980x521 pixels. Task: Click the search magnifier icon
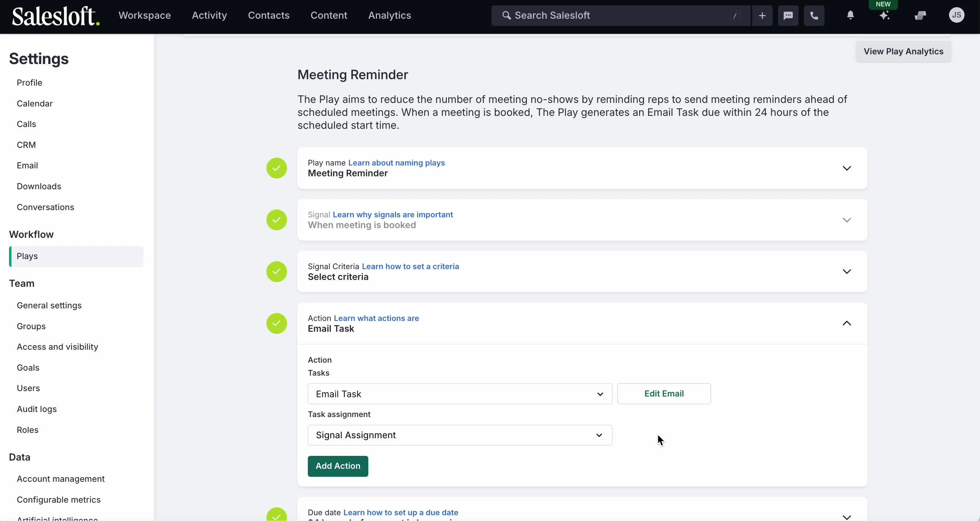coord(506,15)
